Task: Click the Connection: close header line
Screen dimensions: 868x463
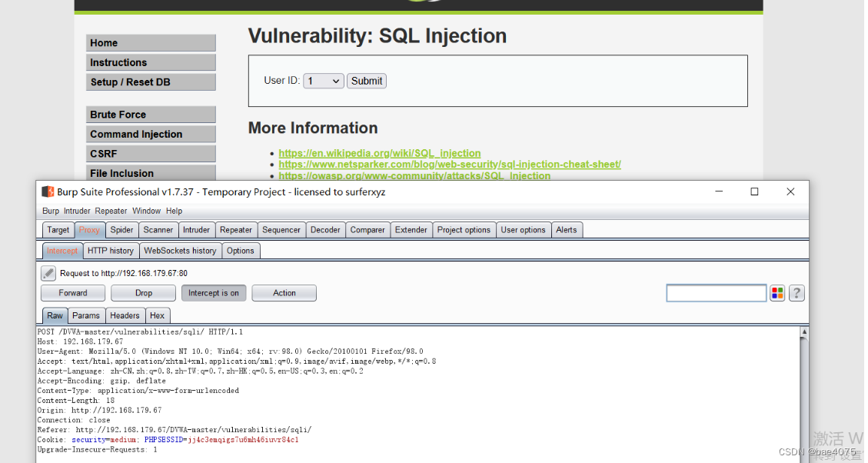Action: click(74, 421)
